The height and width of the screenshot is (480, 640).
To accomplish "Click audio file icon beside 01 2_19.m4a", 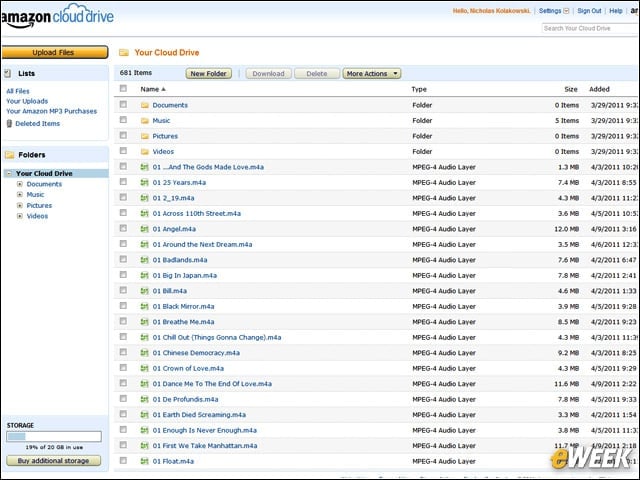I will tap(144, 198).
